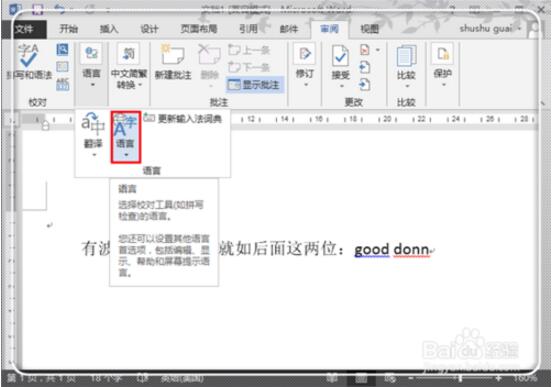Image resolution: width=553 pixels, height=387 pixels.
Task: Click the misspelled word donn
Action: click(x=412, y=250)
